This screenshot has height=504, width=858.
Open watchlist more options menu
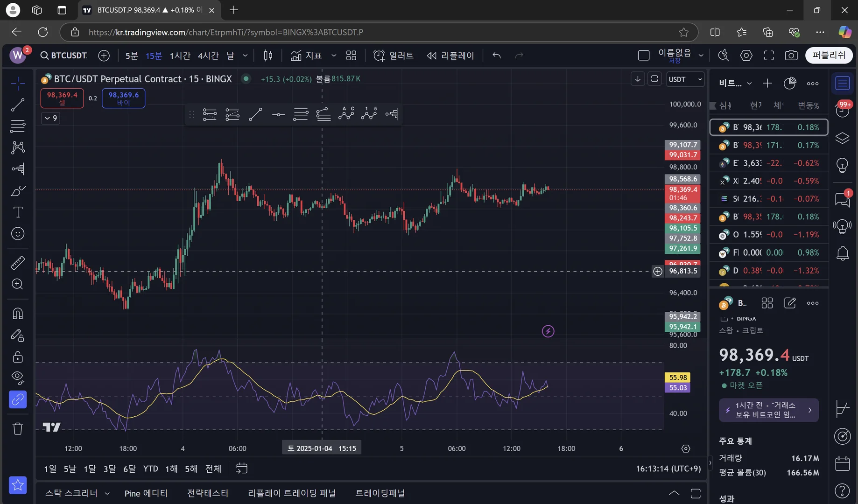[x=813, y=84]
